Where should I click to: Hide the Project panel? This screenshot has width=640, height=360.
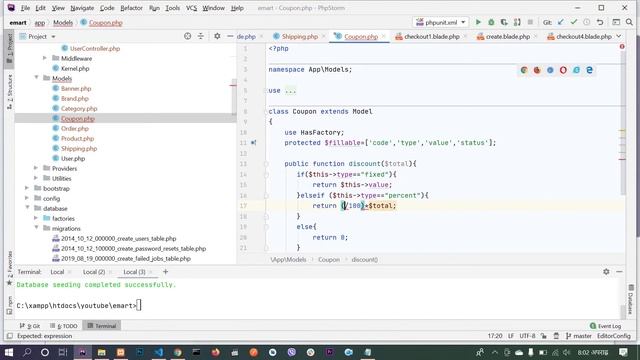pos(230,36)
